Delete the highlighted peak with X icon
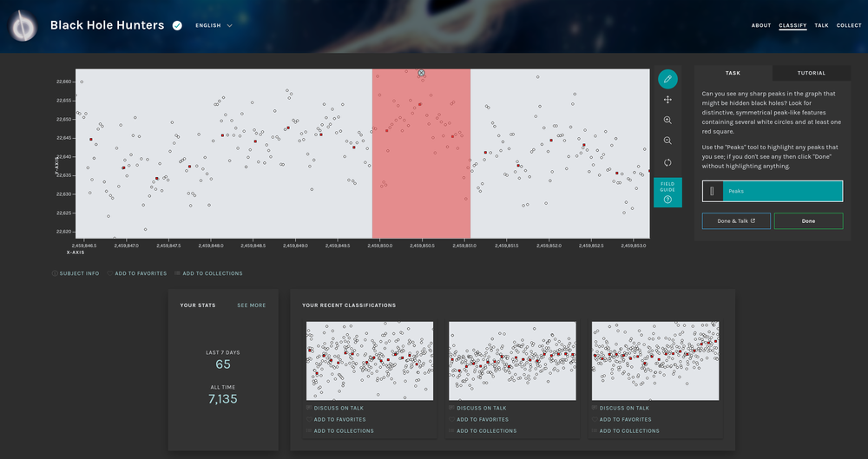Screen dimensions: 868x459 (x=421, y=74)
